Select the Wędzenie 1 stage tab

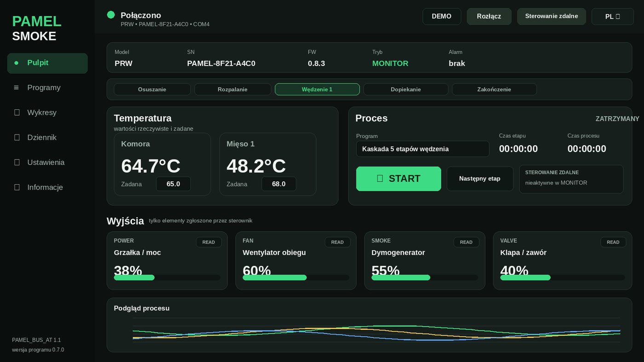(317, 89)
